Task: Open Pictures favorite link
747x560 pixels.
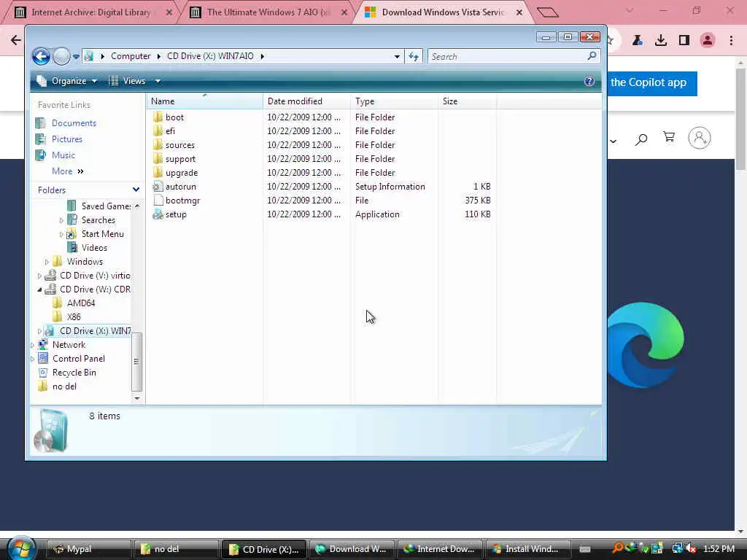Action: point(66,139)
